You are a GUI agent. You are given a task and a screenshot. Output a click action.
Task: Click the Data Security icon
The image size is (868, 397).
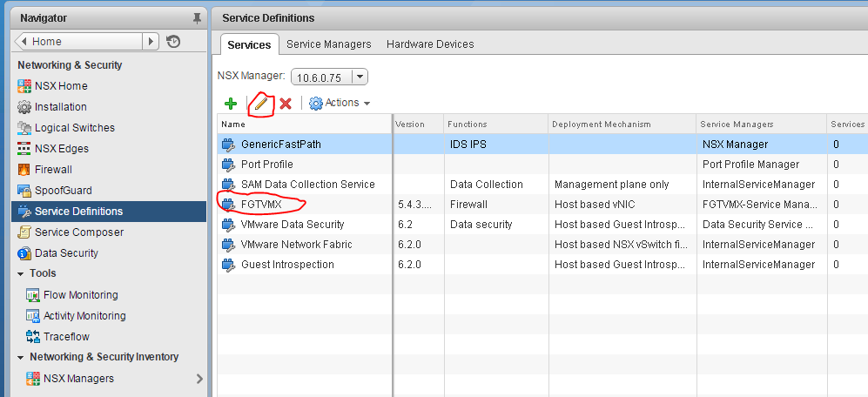[24, 253]
